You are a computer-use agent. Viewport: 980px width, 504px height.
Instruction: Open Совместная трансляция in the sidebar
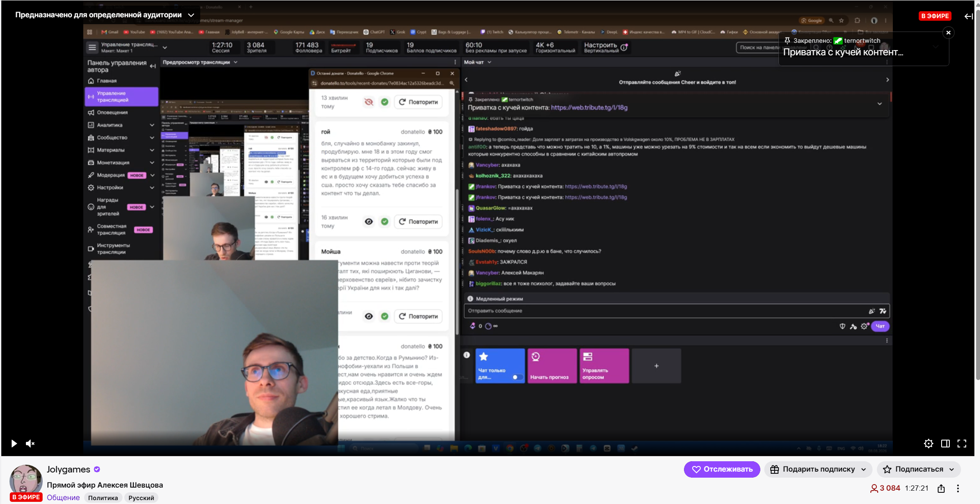pyautogui.click(x=122, y=230)
